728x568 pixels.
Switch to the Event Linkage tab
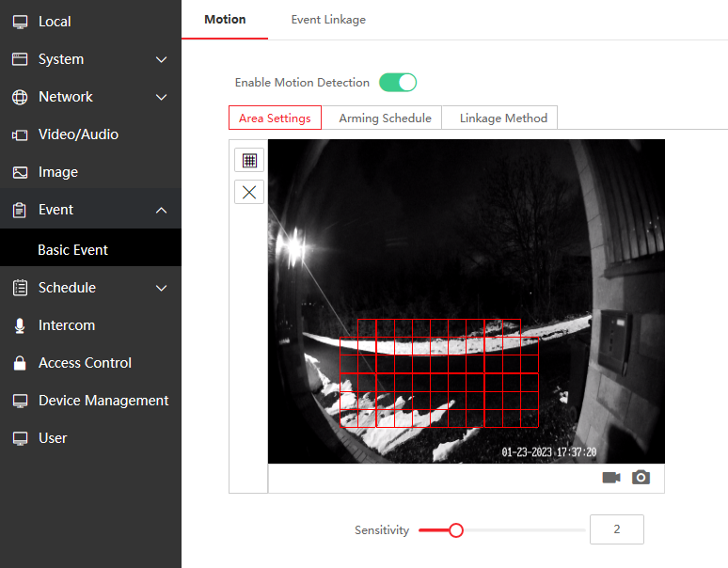coord(328,20)
